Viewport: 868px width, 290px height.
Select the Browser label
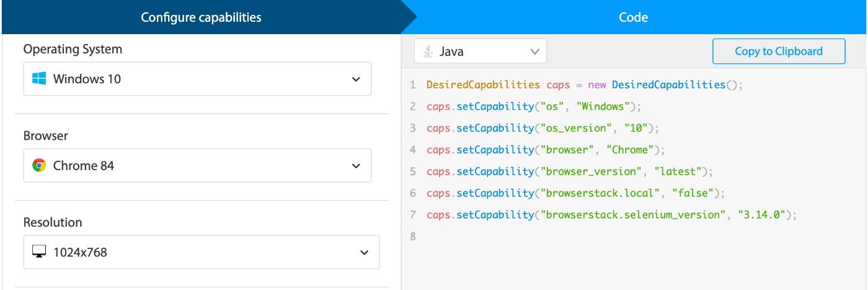click(x=46, y=136)
